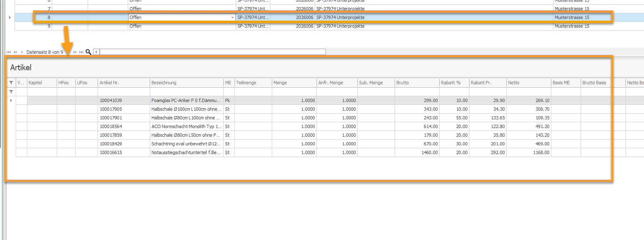Click Halbschale Ø80cm L50cm description
The width and height of the screenshot is (644, 240).
tap(187, 135)
